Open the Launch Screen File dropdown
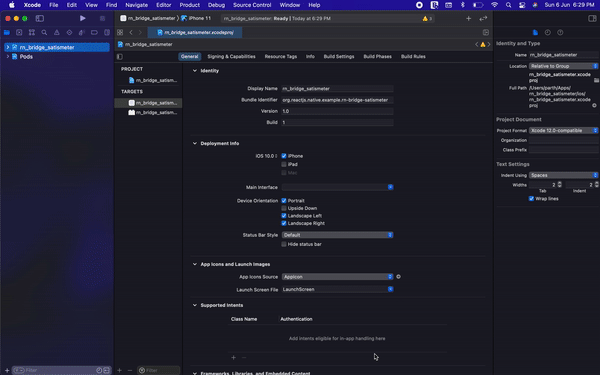Viewport: 600px width, 375px height. pyautogui.click(x=338, y=289)
